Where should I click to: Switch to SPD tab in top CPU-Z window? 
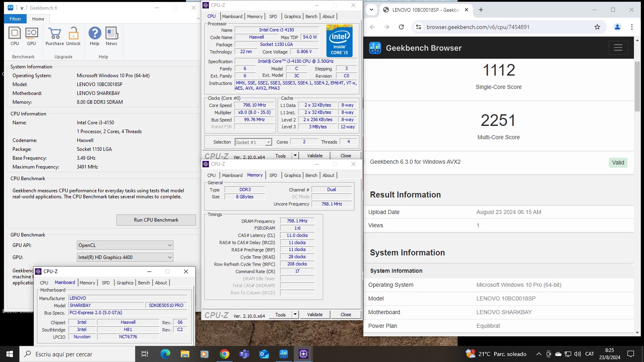[x=273, y=16]
